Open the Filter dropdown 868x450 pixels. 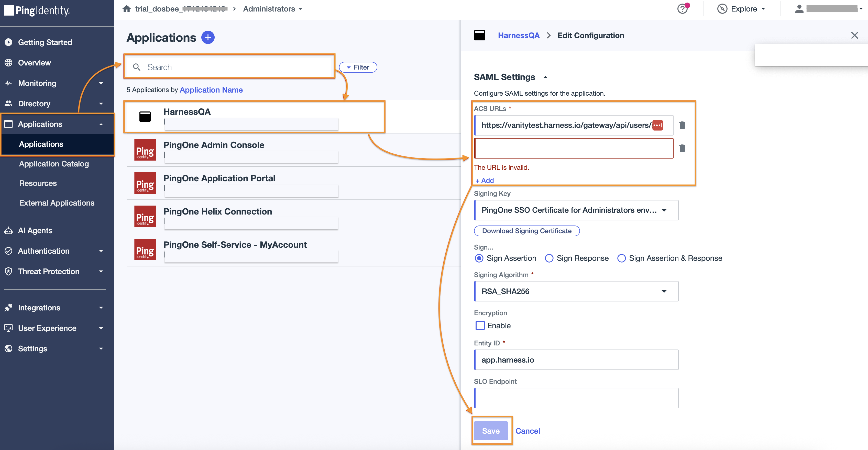pyautogui.click(x=358, y=67)
